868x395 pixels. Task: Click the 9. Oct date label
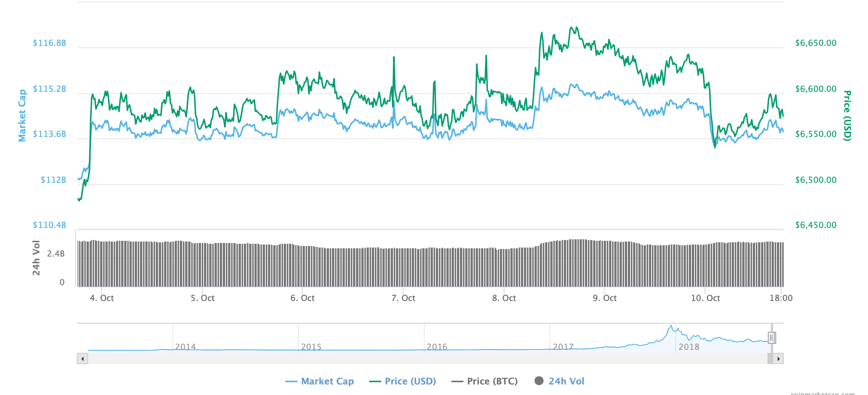(x=605, y=298)
